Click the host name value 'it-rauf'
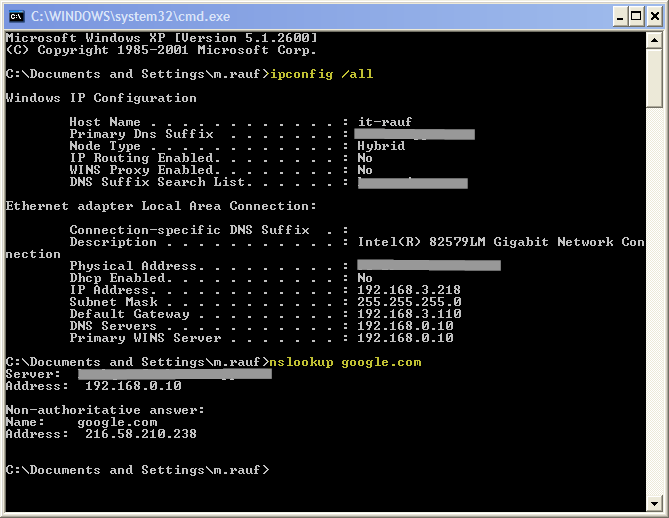This screenshot has width=669, height=518. point(385,122)
